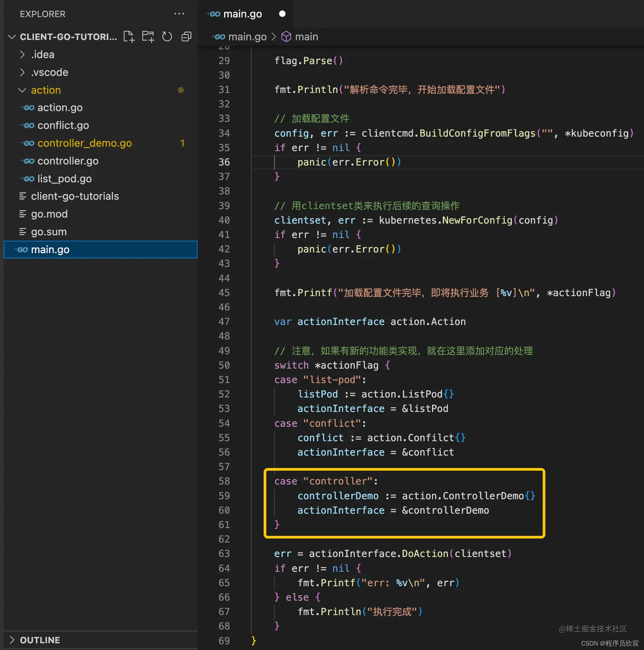Select main.go in the Explorer tree

[101, 250]
